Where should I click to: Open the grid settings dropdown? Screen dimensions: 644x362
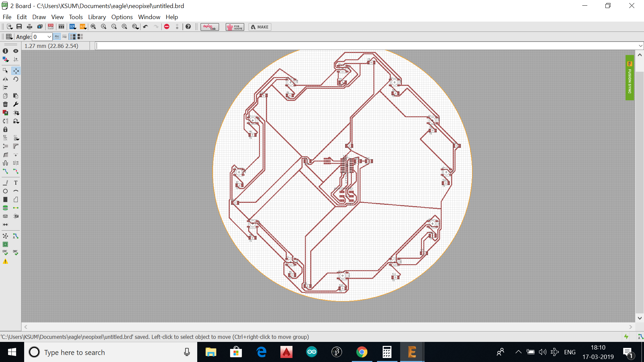click(x=9, y=37)
